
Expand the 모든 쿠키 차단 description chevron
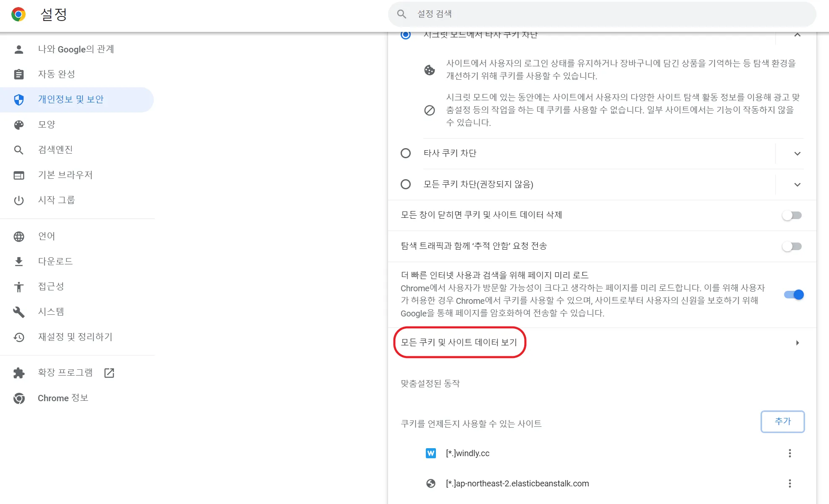click(x=797, y=185)
